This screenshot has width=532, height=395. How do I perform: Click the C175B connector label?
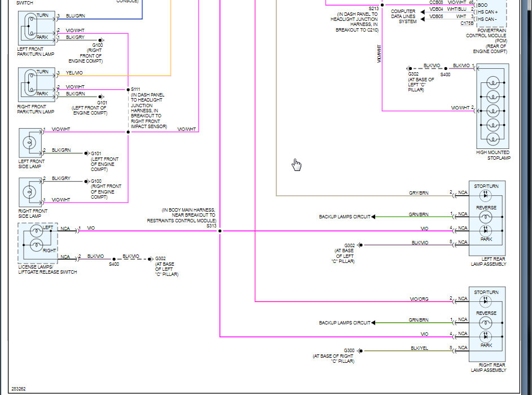pyautogui.click(x=467, y=23)
